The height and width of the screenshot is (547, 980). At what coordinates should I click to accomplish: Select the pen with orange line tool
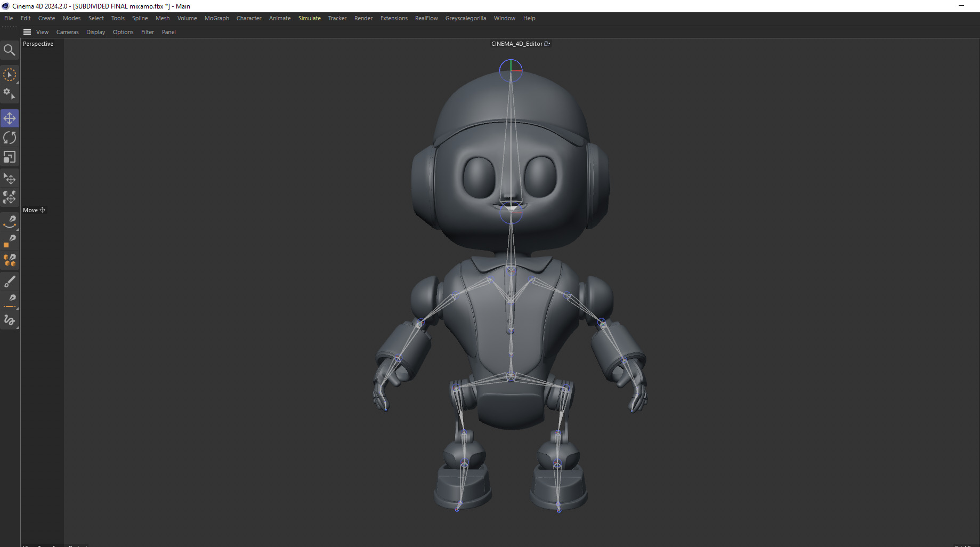tap(10, 301)
